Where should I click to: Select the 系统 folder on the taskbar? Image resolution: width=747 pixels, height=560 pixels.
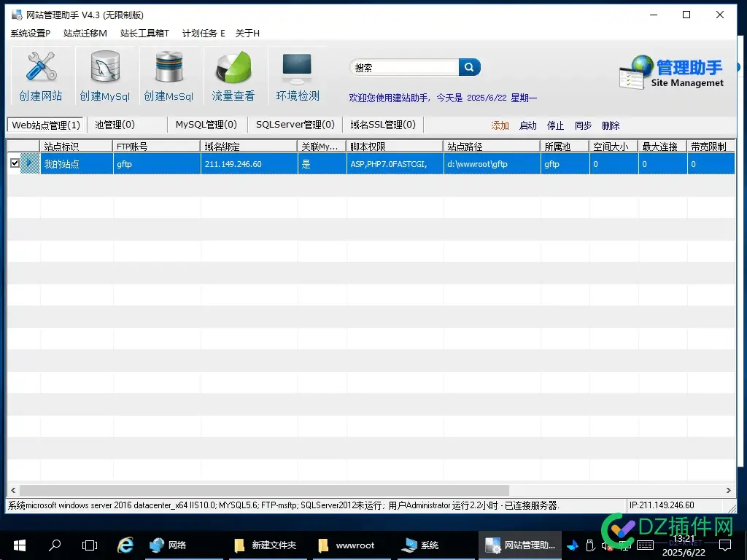(x=423, y=545)
